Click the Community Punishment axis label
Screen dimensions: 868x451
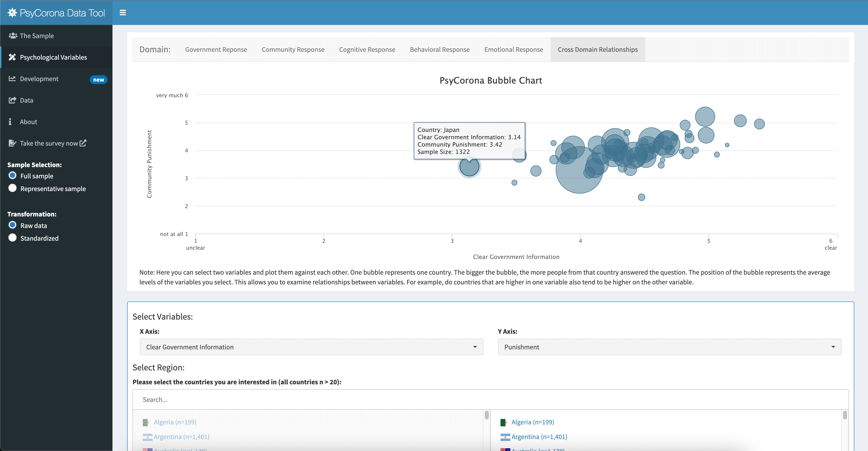click(149, 164)
